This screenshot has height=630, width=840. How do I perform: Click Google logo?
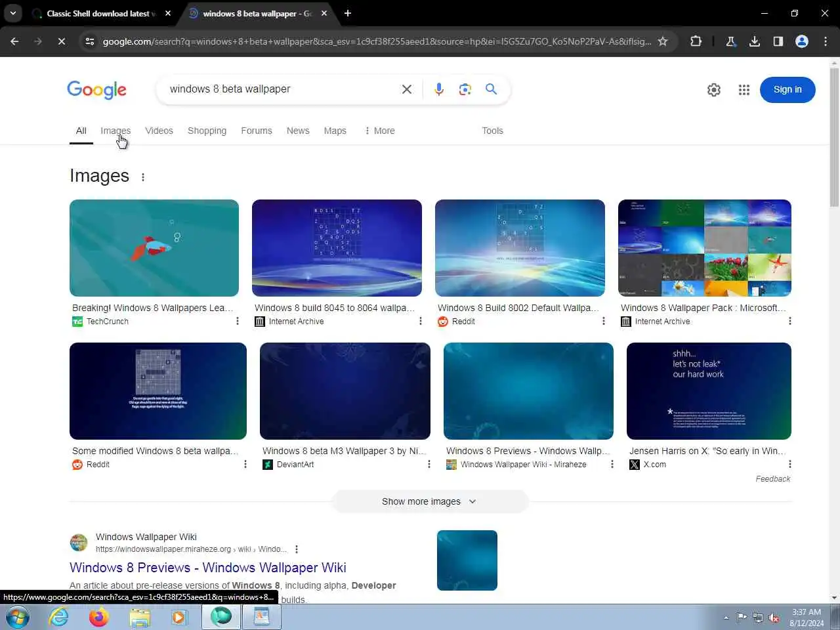(96, 90)
